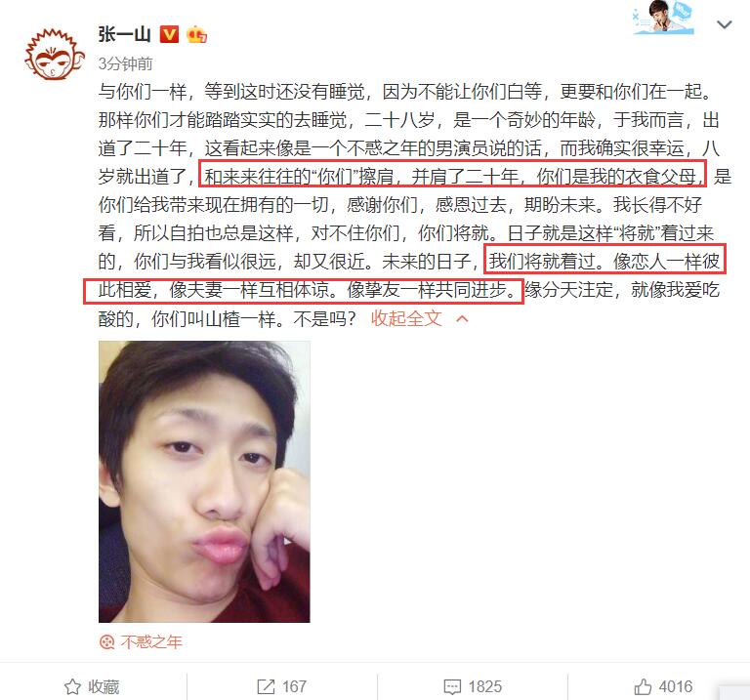Click the star favorite icon
The height and width of the screenshot is (700, 750).
72,686
